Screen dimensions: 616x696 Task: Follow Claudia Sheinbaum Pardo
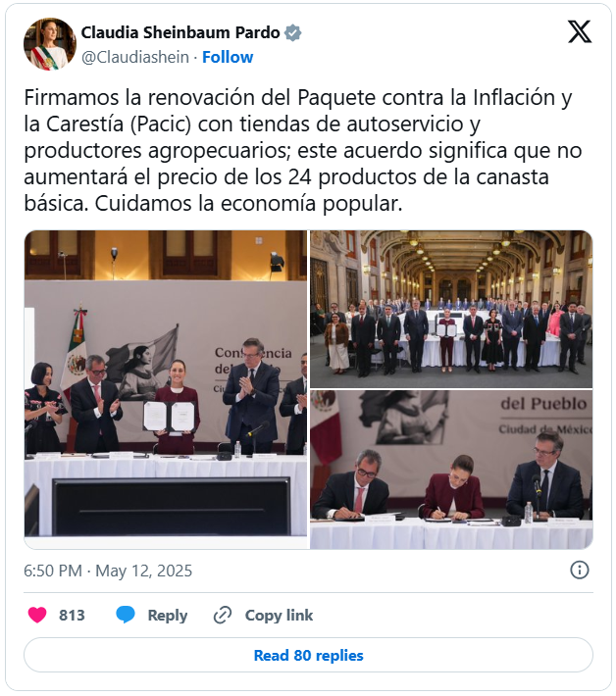[x=228, y=57]
